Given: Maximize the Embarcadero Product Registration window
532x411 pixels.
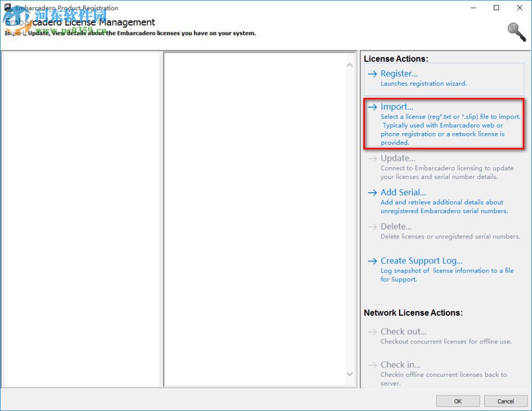Looking at the screenshot, I should coord(496,7).
